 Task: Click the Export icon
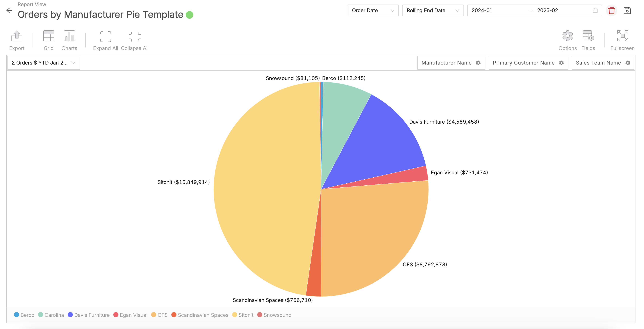click(x=17, y=36)
